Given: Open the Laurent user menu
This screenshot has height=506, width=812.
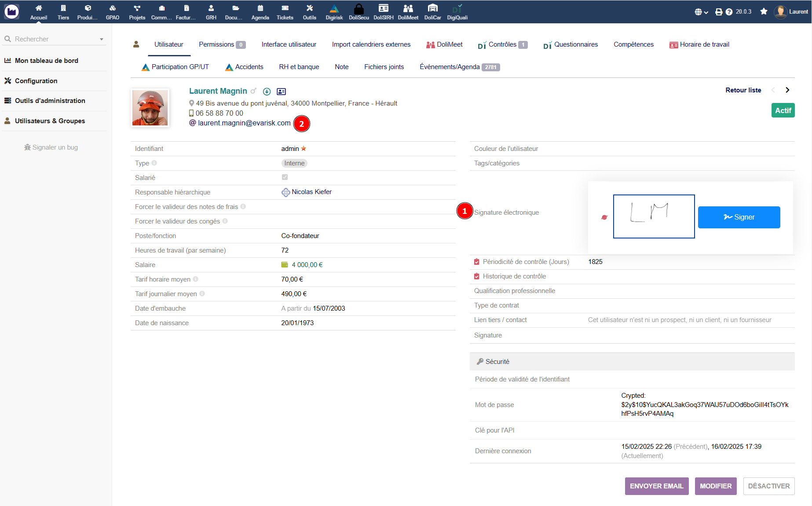Looking at the screenshot, I should pos(791,12).
